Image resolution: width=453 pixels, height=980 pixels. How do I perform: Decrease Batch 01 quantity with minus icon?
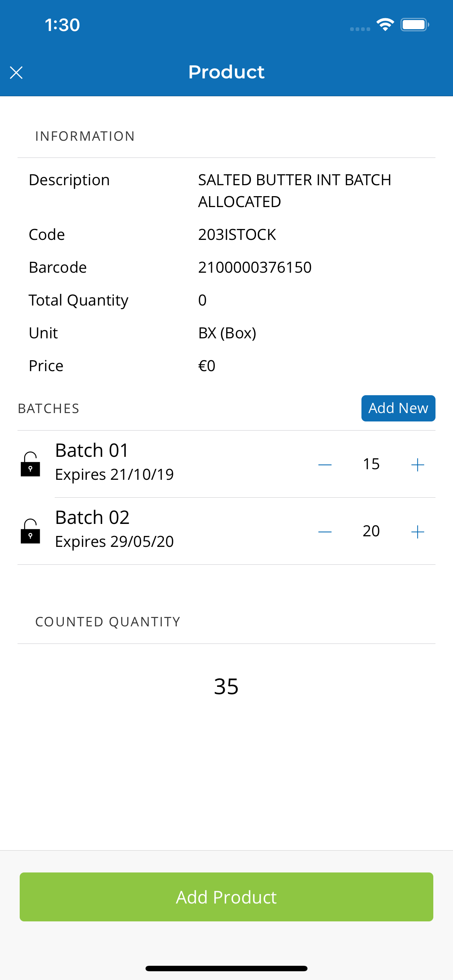point(325,464)
